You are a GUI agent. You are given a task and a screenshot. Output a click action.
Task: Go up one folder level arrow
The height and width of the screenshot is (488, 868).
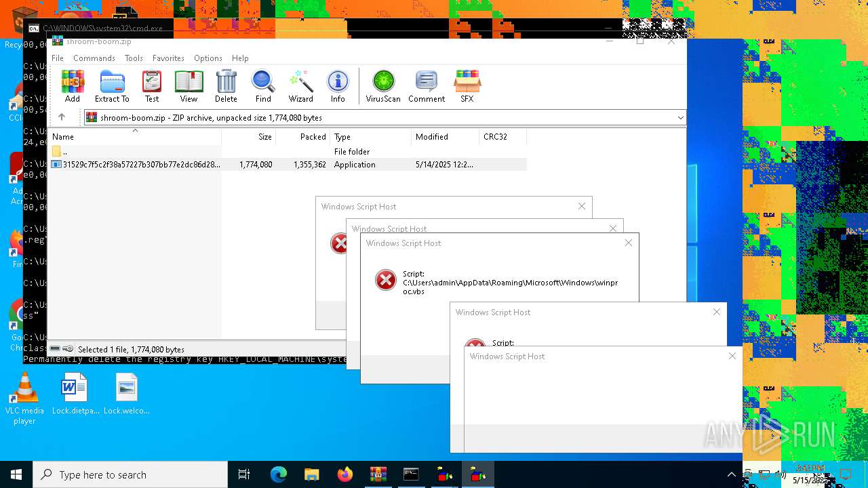click(x=62, y=117)
